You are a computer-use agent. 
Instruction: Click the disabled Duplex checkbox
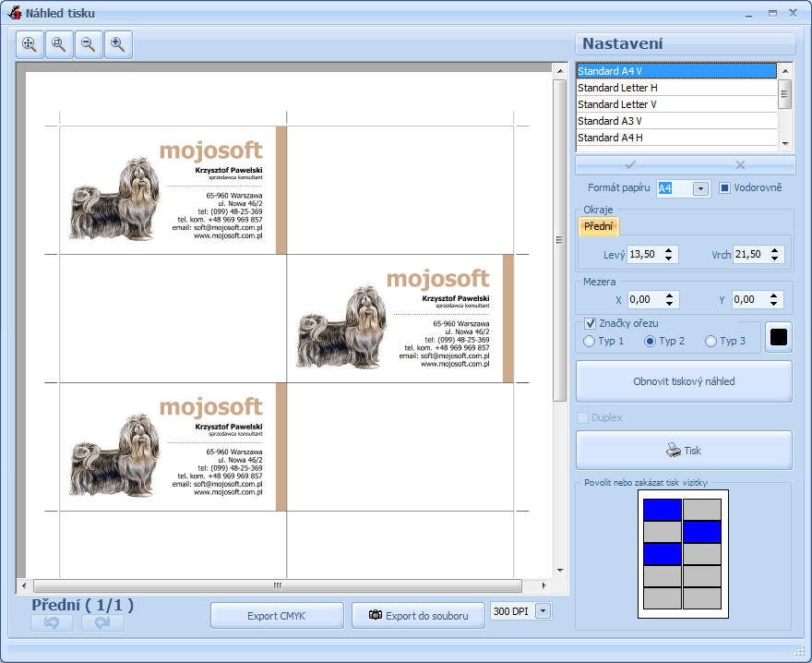click(582, 417)
